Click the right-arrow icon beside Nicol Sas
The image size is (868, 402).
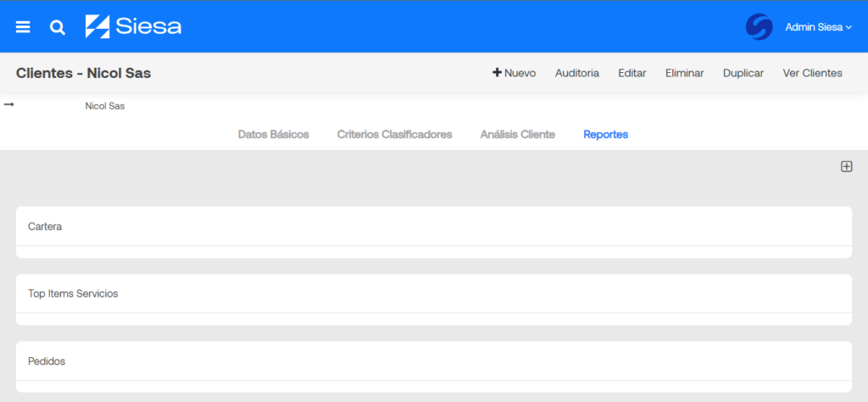pos(8,104)
